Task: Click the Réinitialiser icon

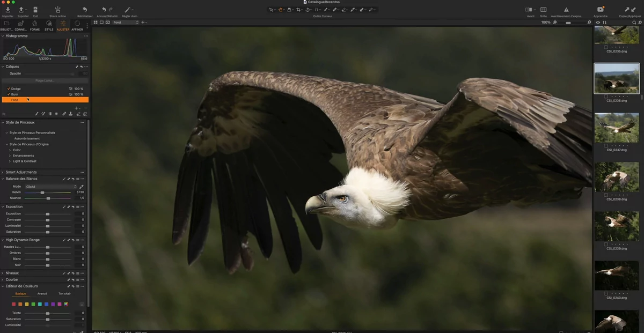Action: click(85, 10)
